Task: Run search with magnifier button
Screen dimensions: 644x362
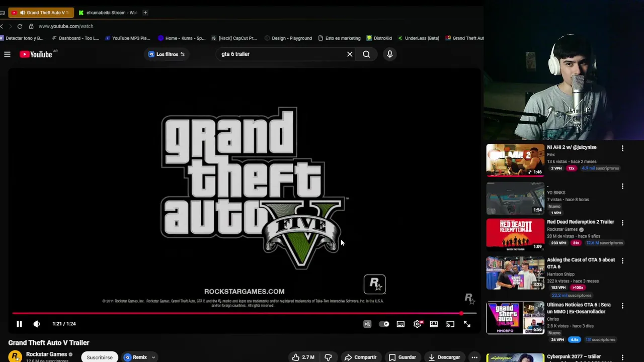Action: point(366,54)
